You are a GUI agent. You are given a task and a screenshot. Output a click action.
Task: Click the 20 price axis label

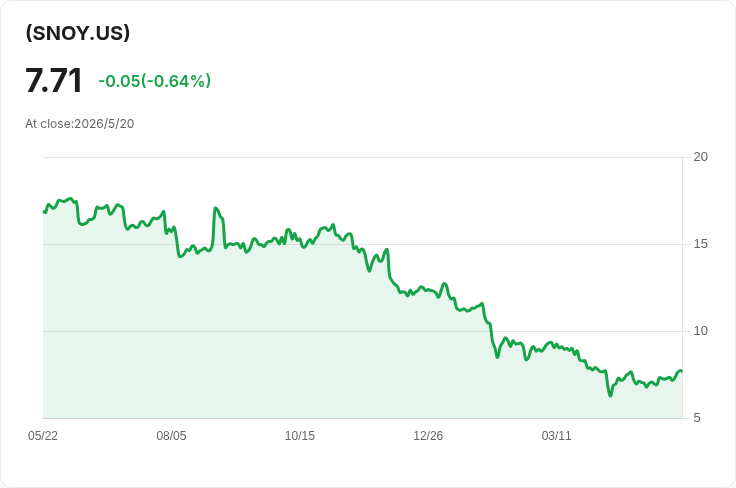tap(700, 157)
